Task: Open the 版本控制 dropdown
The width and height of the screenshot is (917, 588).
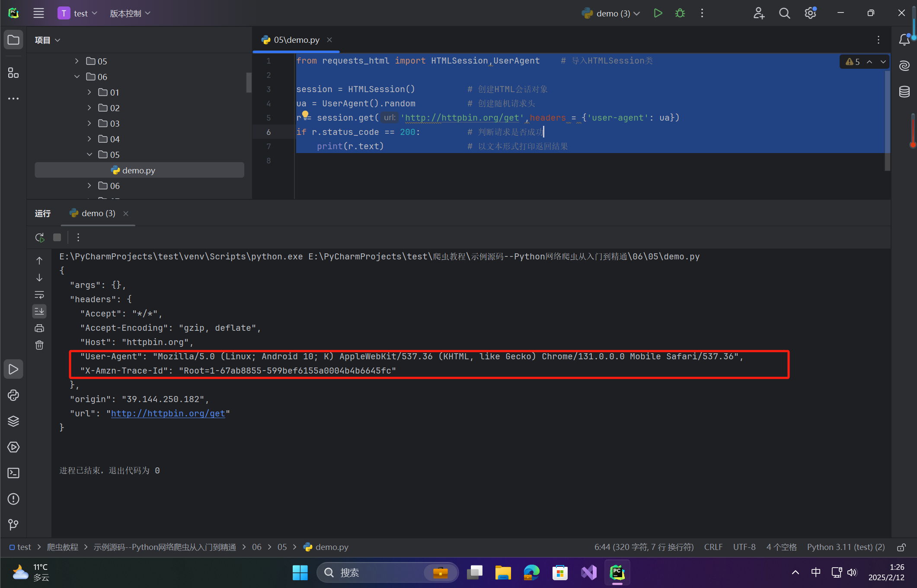Action: (x=130, y=13)
